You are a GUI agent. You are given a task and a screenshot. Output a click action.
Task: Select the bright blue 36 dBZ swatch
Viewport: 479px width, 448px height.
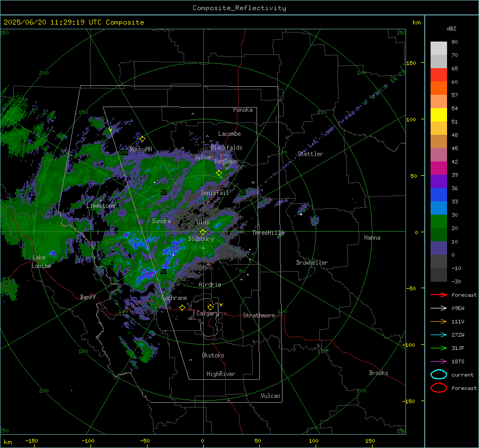click(x=439, y=194)
